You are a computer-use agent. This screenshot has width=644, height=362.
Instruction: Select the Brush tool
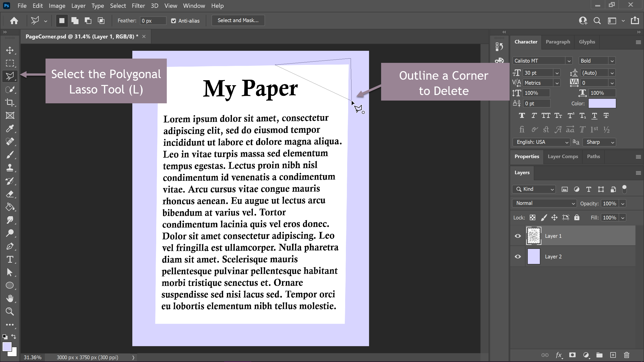click(x=10, y=155)
